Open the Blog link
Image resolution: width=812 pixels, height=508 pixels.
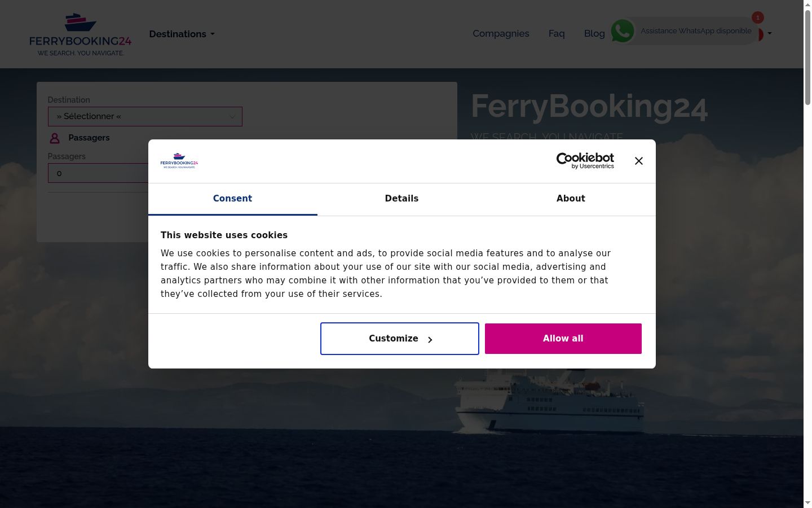(594, 33)
